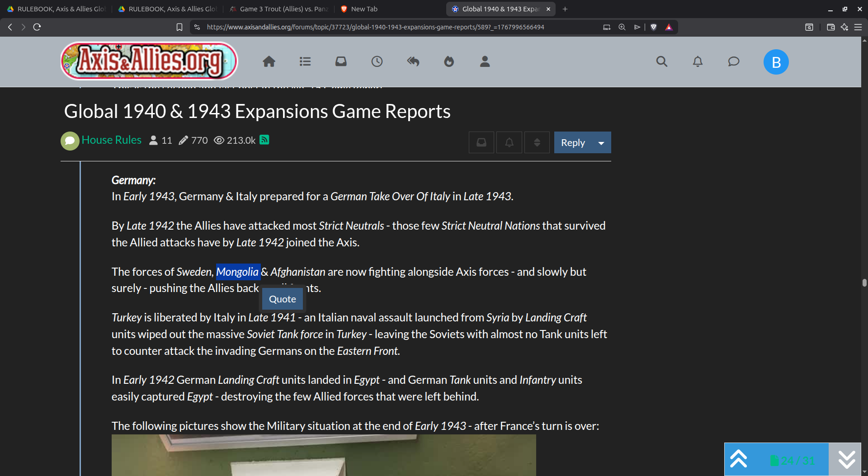Screen dimensions: 868x476
Task: Open the chat messages bubble icon
Action: pos(733,61)
